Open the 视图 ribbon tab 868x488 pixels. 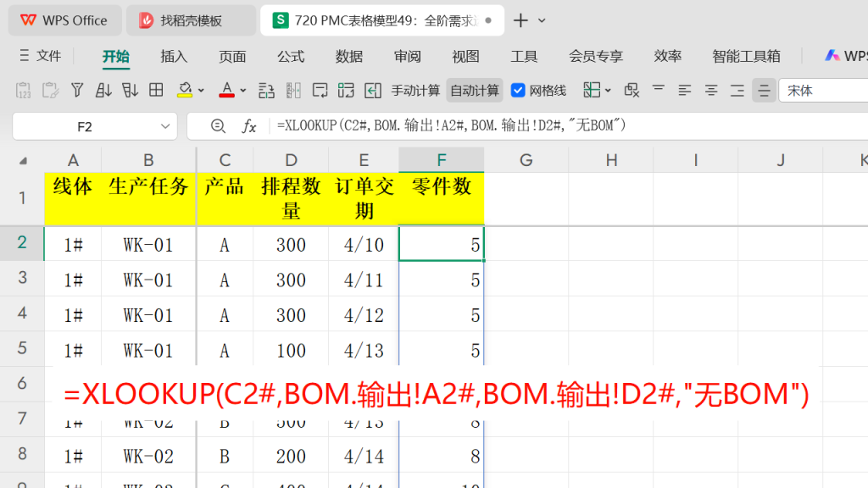click(465, 57)
